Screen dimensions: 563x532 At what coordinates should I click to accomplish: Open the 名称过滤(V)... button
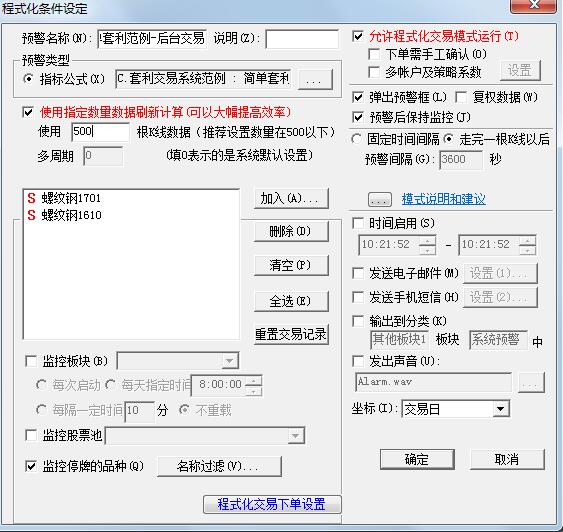[x=219, y=466]
